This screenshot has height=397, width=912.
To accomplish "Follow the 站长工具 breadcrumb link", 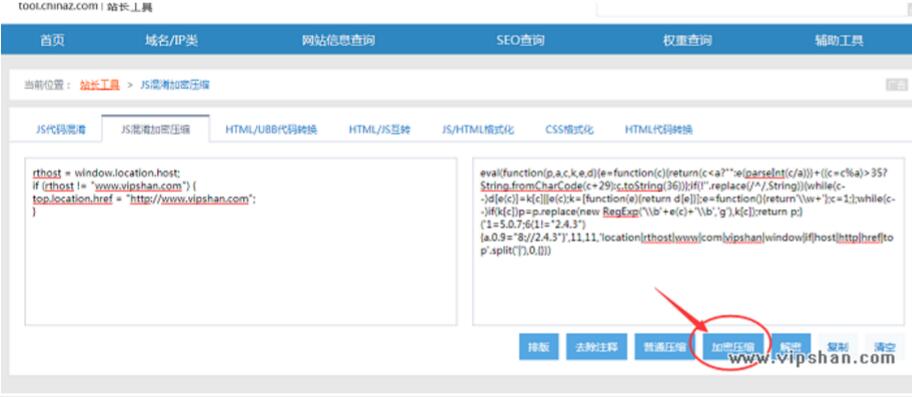I will coord(99,85).
